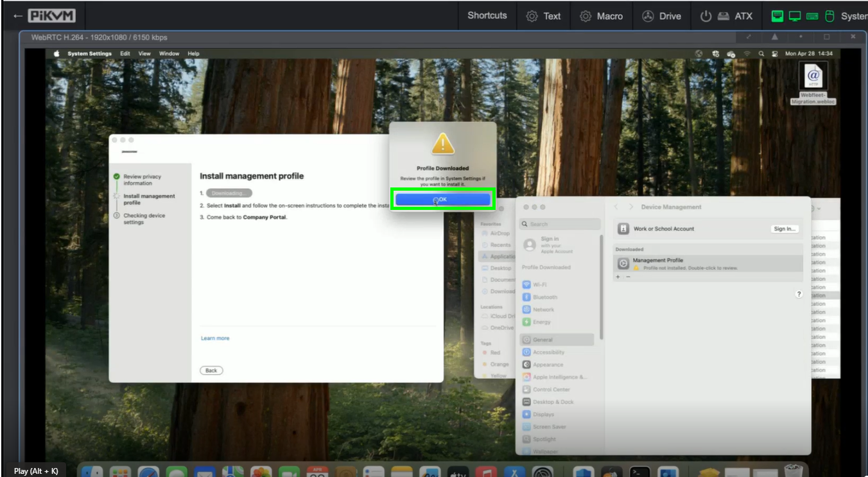The width and height of the screenshot is (868, 477).
Task: Open the Apple menu
Action: [56, 54]
